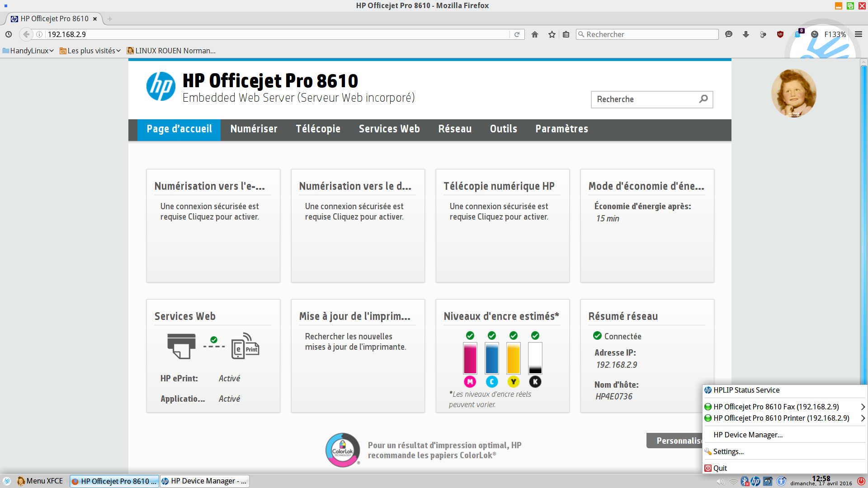
Task: Open the Résumé réseau card
Action: click(x=647, y=356)
